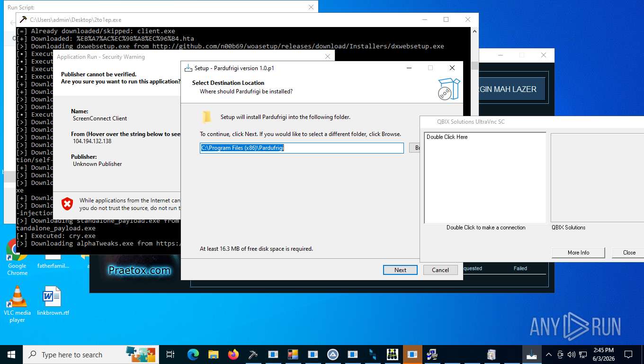Viewport: 644px width, 364px height.
Task: Close the Run Script window
Action: [311, 7]
